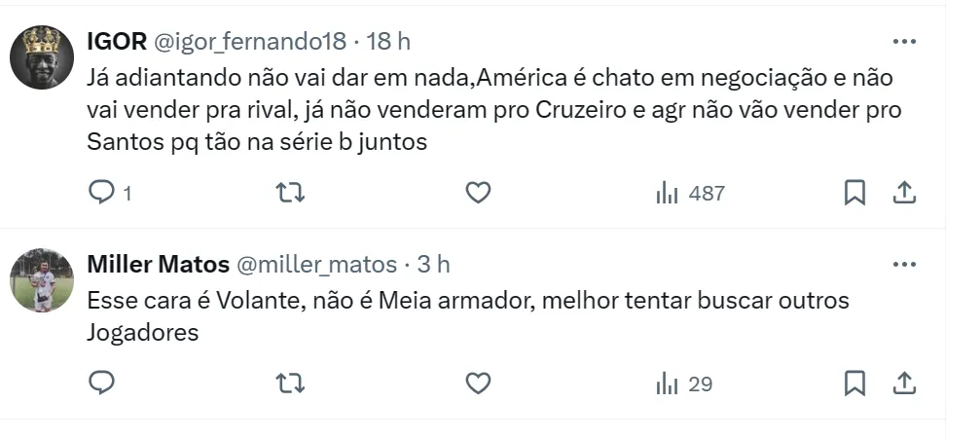
Task: Retweet IGOR's post about América
Action: point(291,194)
